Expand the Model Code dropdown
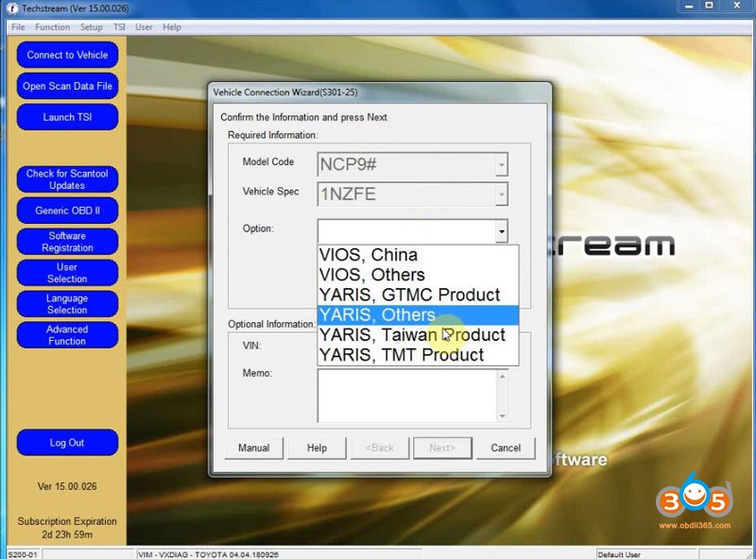 tap(502, 165)
